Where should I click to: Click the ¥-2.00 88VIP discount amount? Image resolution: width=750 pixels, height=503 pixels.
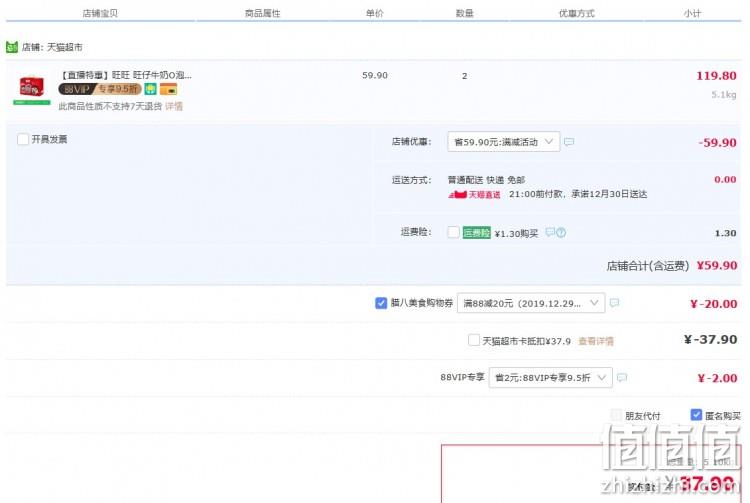(717, 378)
